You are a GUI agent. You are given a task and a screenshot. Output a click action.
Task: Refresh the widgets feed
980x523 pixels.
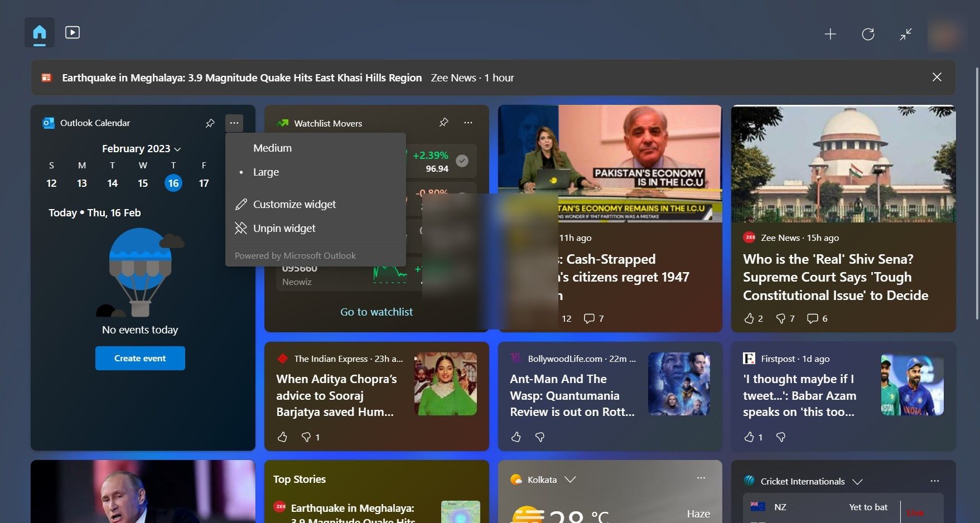pos(868,34)
